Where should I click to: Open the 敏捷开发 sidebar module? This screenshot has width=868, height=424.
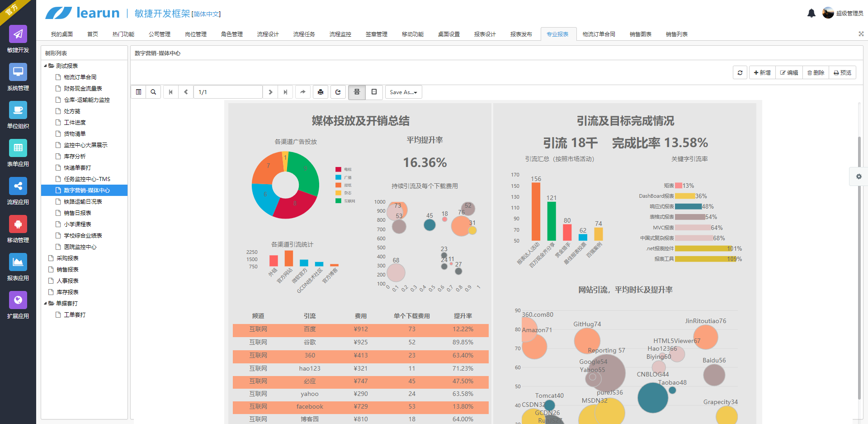[x=18, y=39]
